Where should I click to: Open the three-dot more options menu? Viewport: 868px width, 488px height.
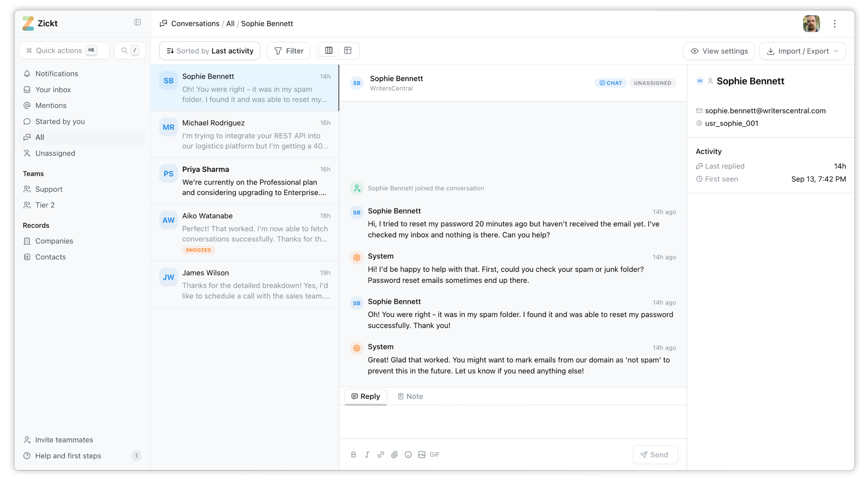pyautogui.click(x=834, y=24)
